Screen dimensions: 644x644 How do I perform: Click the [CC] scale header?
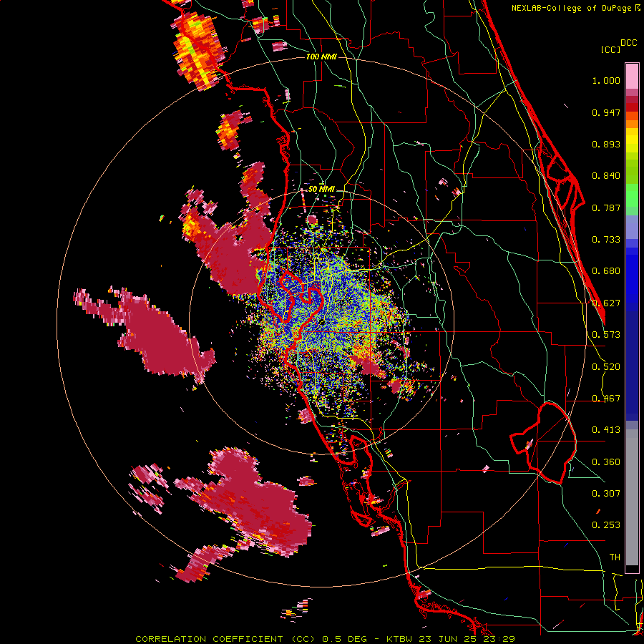(x=611, y=49)
